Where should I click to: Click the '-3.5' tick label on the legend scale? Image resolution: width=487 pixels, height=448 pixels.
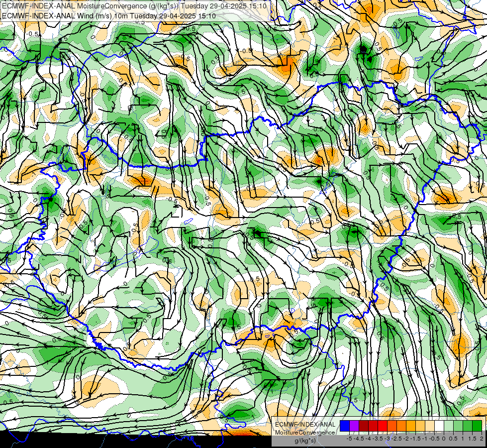click(x=378, y=439)
